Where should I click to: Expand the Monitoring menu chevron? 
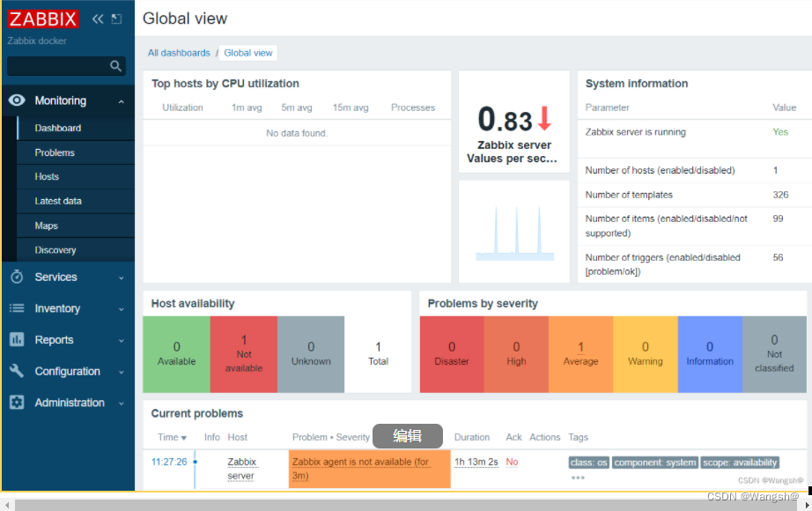click(x=123, y=100)
